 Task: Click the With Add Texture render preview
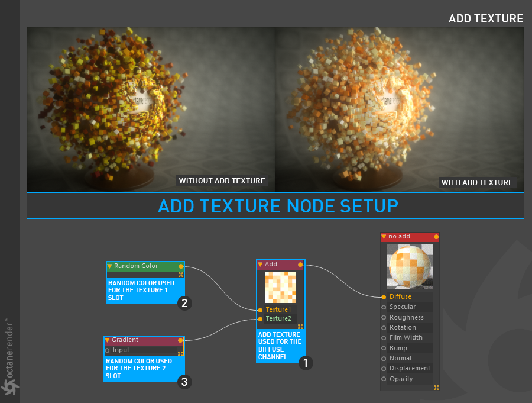[x=399, y=109]
